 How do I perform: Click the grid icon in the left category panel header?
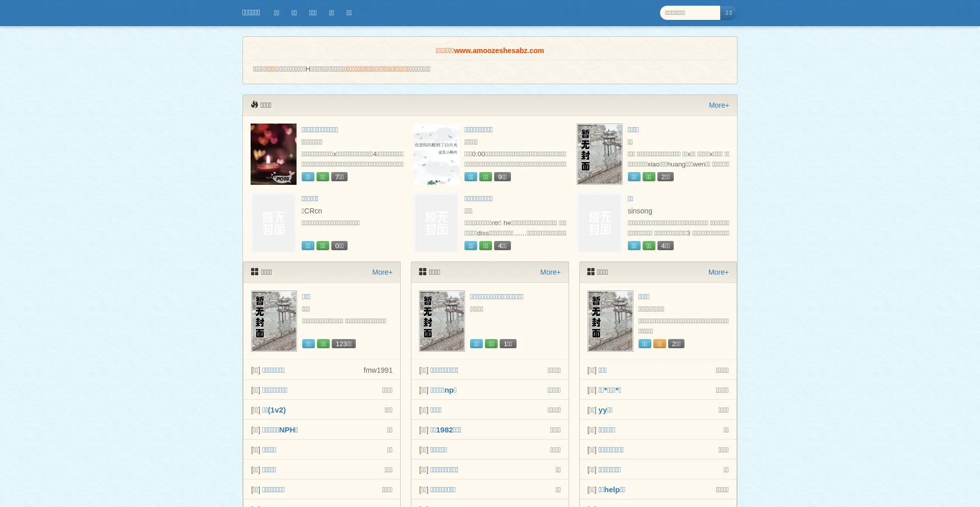coord(255,272)
